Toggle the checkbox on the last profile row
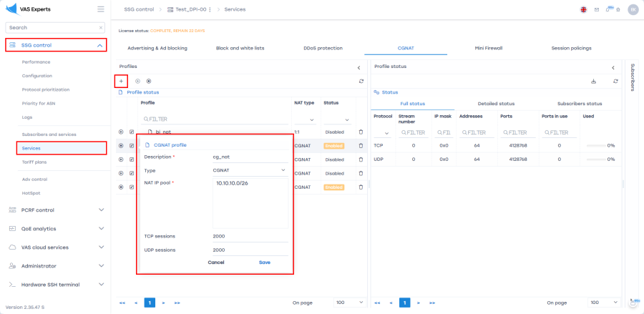644x314 pixels. pos(132,187)
